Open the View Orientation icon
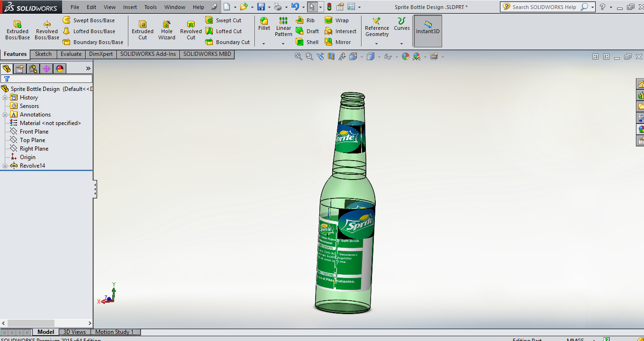This screenshot has height=341, width=644. [x=353, y=56]
